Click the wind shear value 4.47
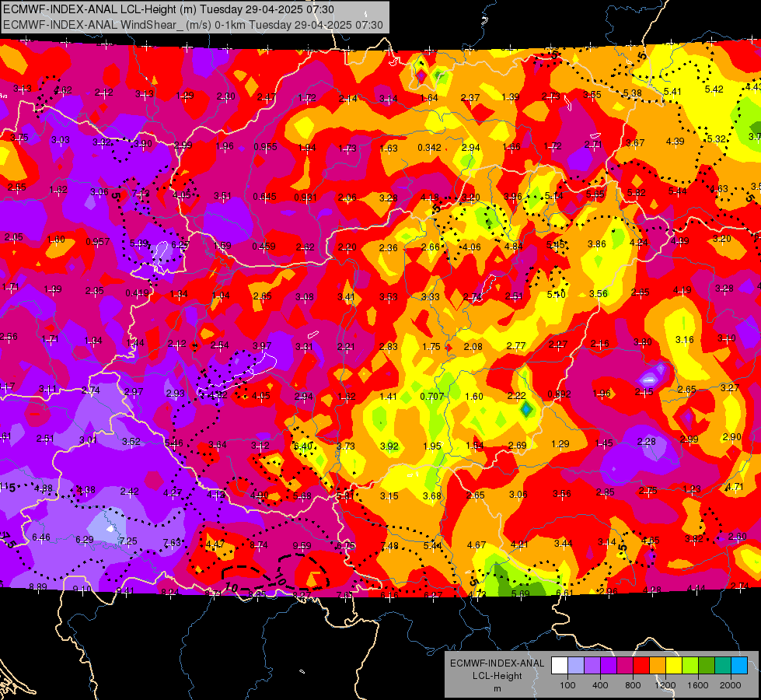Viewport: 761px width, 700px height. [x=215, y=544]
